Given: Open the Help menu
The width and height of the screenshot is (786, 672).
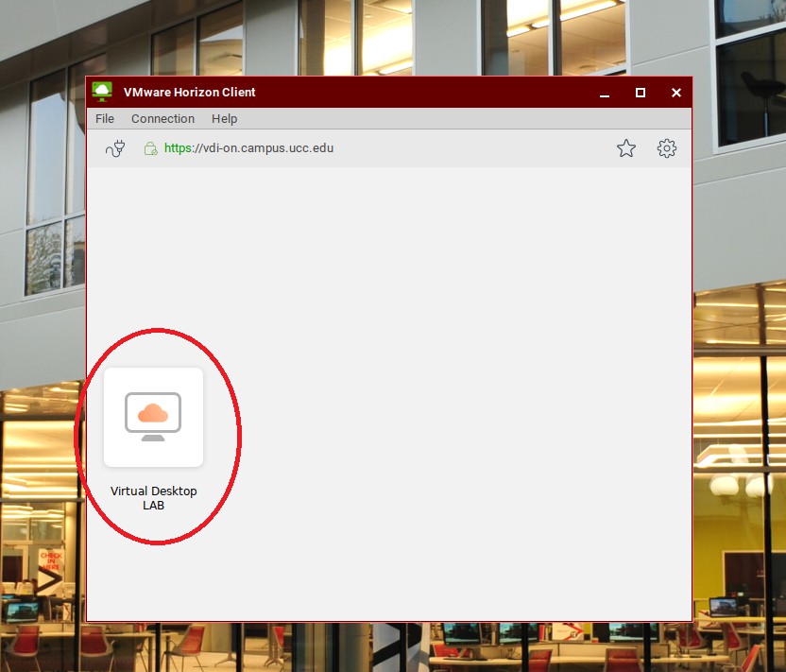Looking at the screenshot, I should pos(225,119).
